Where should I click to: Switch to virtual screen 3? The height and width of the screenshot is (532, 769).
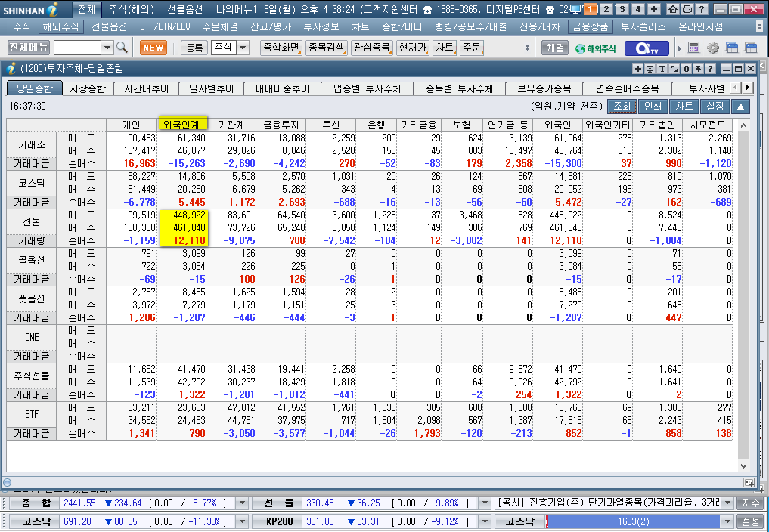pos(622,9)
